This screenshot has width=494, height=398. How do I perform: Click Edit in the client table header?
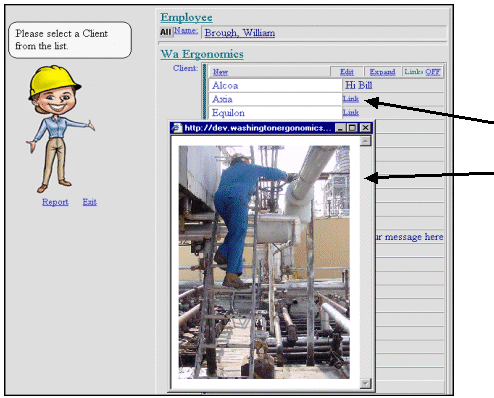click(x=347, y=72)
